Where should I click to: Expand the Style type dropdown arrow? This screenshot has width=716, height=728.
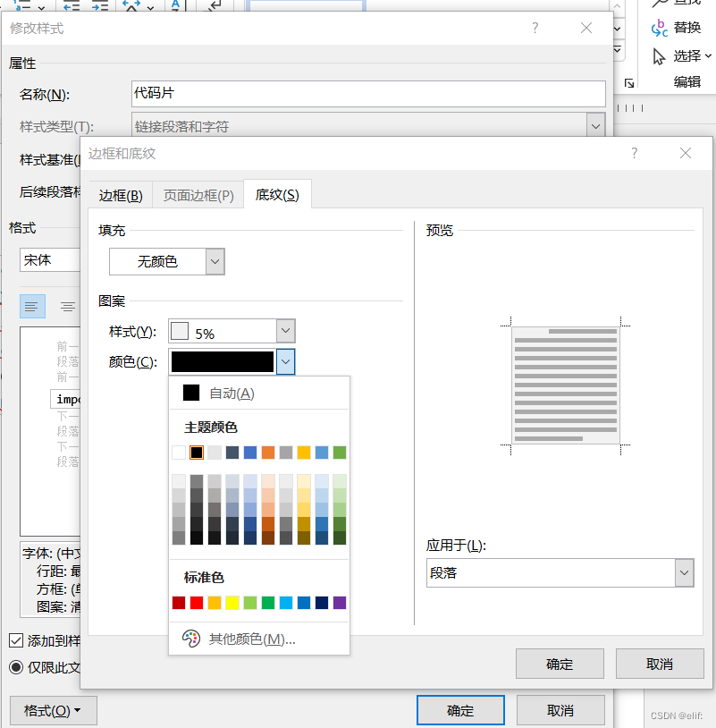[596, 126]
